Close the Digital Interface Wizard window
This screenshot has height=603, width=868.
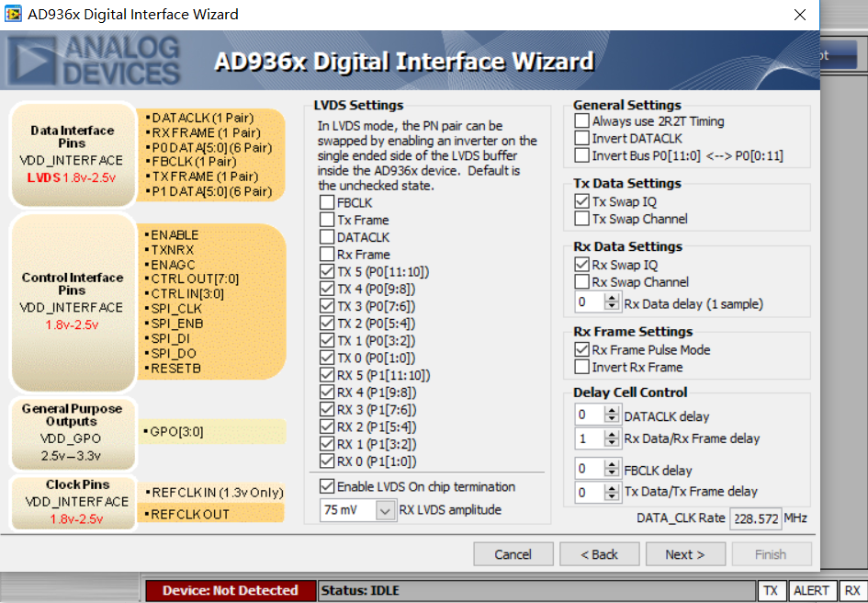coord(800,15)
